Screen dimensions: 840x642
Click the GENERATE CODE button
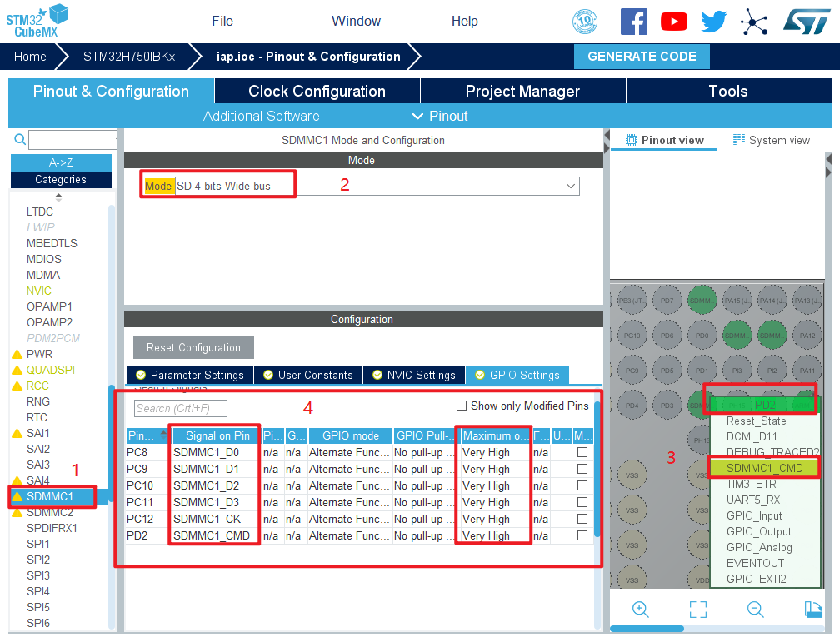[642, 57]
